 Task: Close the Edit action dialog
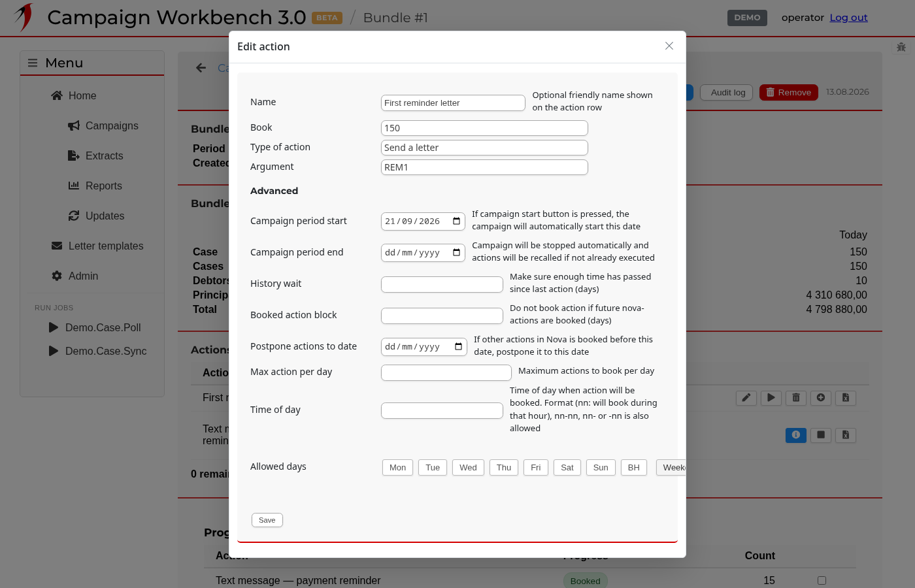coord(669,46)
